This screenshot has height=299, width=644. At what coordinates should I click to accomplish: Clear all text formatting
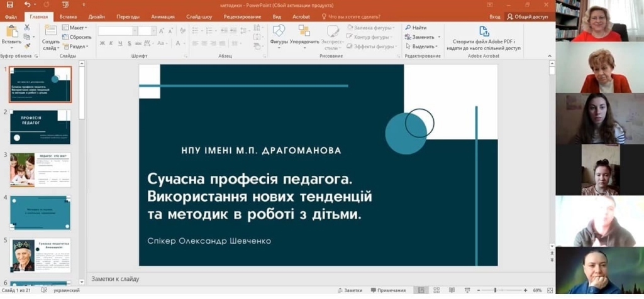point(183,31)
